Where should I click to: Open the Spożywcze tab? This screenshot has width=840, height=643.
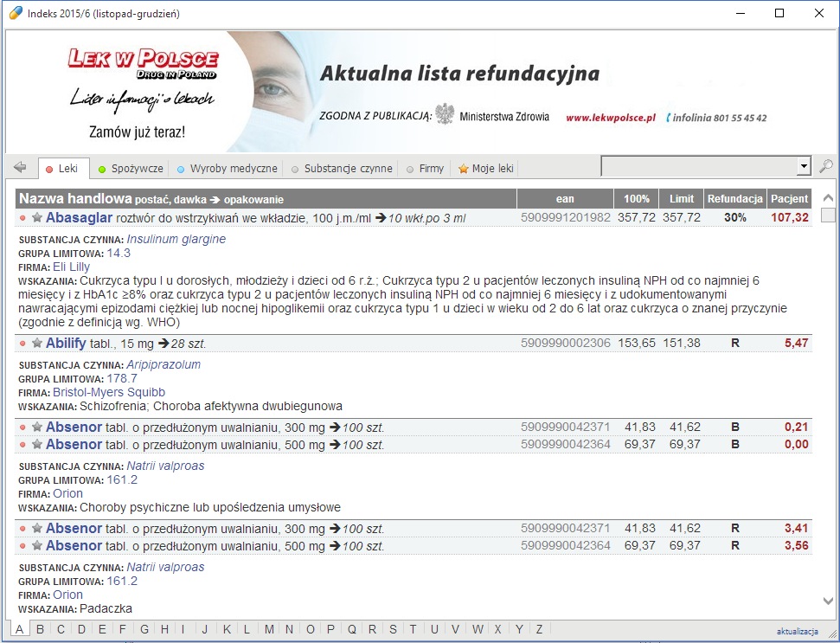[131, 169]
